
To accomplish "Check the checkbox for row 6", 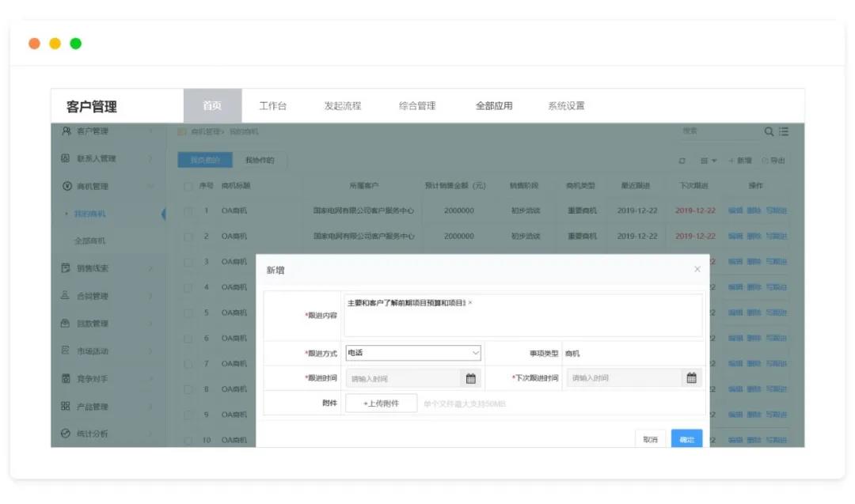I will (188, 339).
